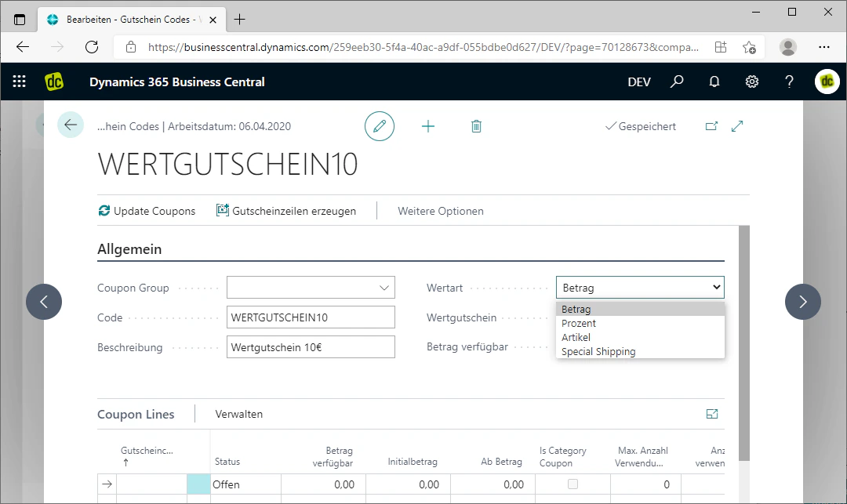Open the search magnifier in header
The height and width of the screenshot is (504, 847).
pyautogui.click(x=677, y=82)
